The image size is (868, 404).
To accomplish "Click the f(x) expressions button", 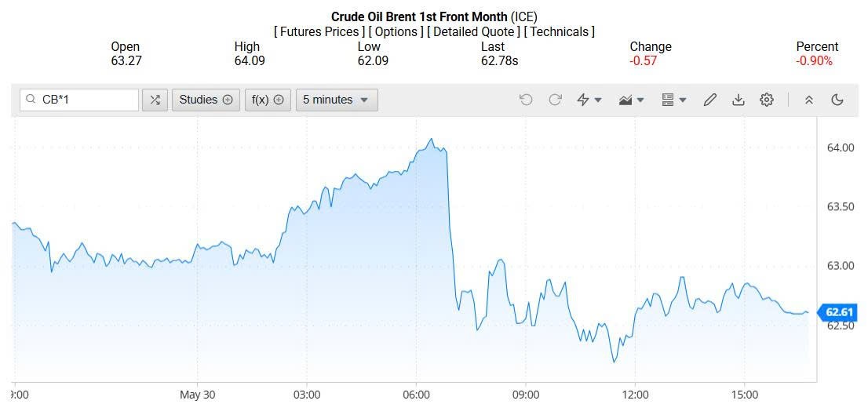I will click(x=268, y=100).
